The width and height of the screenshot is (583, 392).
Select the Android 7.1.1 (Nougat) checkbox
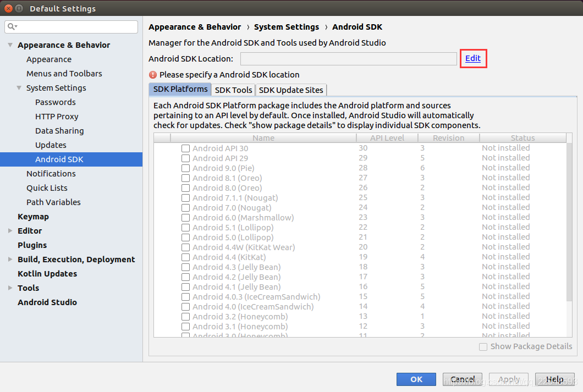tap(185, 198)
